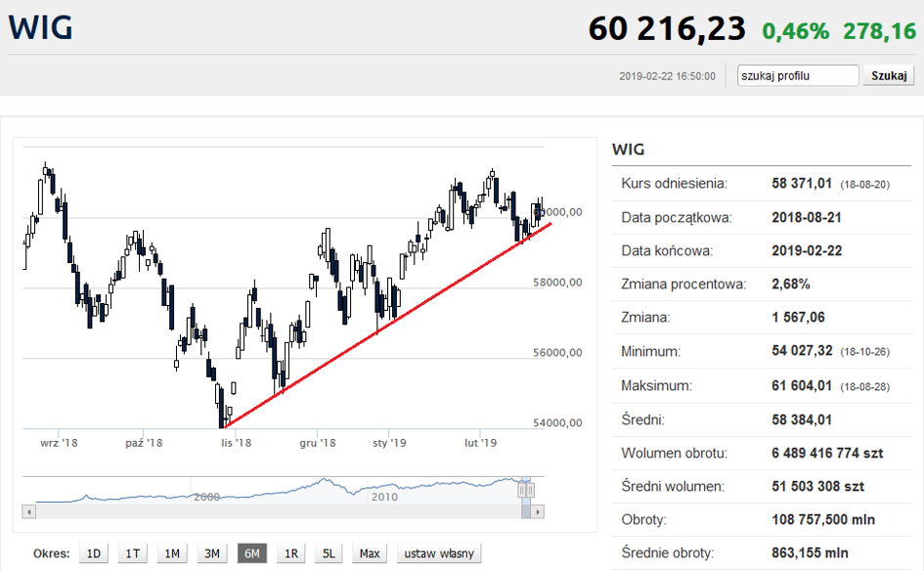Viewport: 924px width, 571px height.
Task: Select the 5L period button
Action: click(x=329, y=553)
